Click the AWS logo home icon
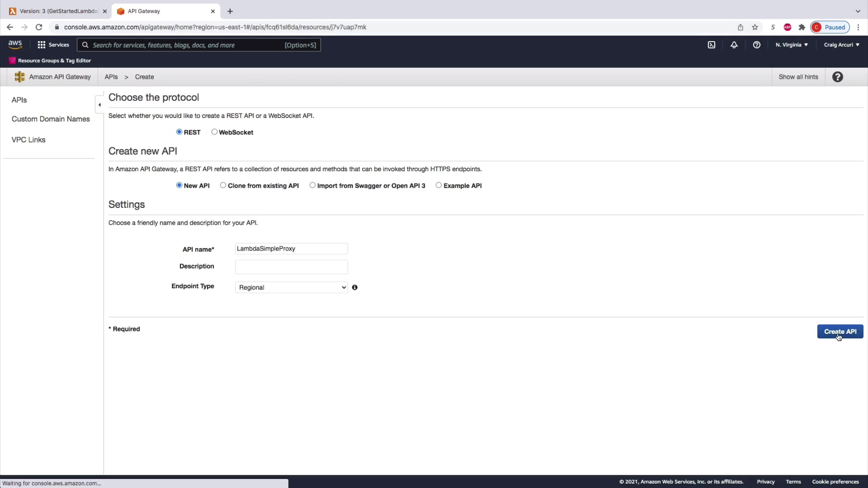The width and height of the screenshot is (868, 488). pyautogui.click(x=15, y=45)
